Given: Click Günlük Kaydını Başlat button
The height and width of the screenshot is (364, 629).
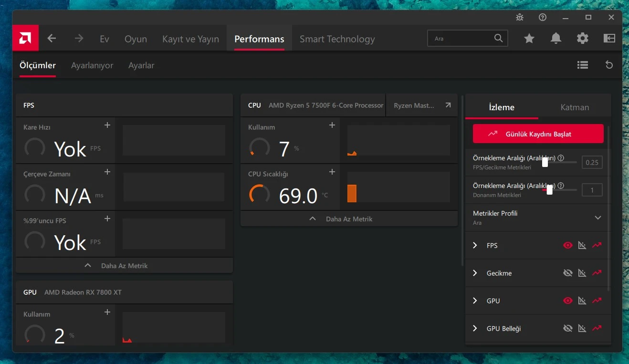Looking at the screenshot, I should tap(538, 134).
